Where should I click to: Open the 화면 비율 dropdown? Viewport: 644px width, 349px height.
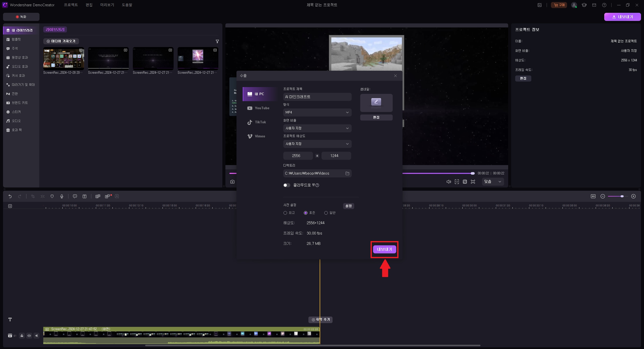(x=317, y=128)
